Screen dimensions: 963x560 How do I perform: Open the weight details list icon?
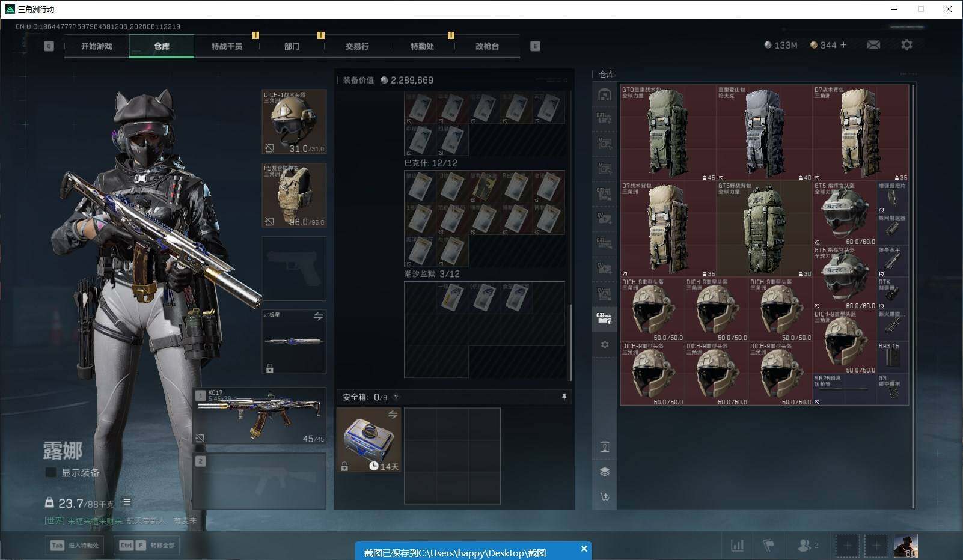pyautogui.click(x=126, y=502)
